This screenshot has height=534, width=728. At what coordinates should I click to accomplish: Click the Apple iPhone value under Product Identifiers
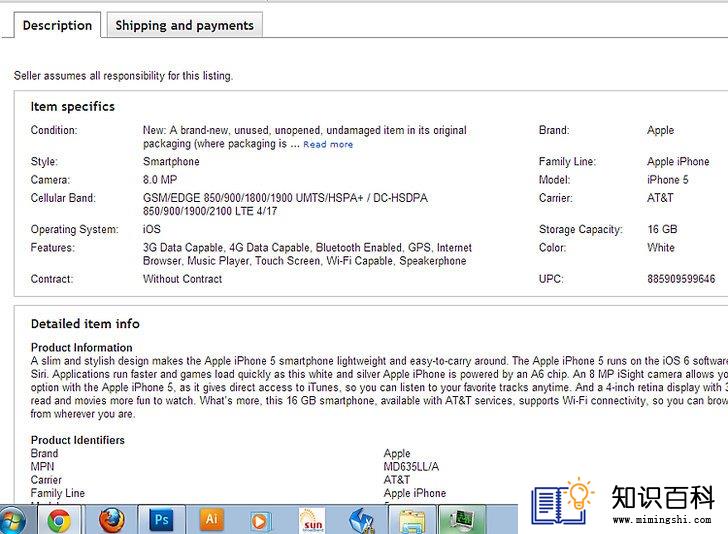coord(415,493)
